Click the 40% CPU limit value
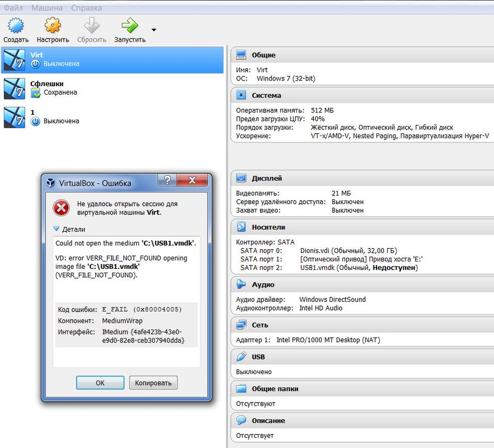This screenshot has width=494, height=448. click(318, 119)
